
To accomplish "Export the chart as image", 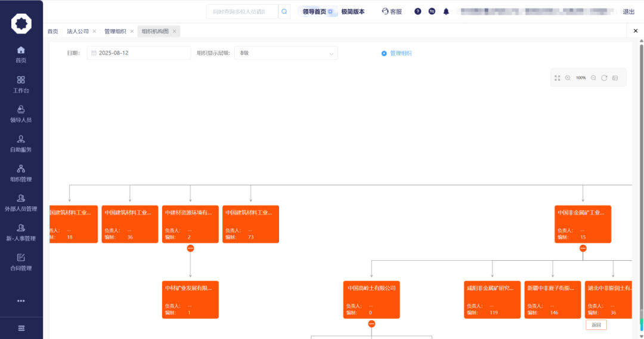I will coord(615,78).
